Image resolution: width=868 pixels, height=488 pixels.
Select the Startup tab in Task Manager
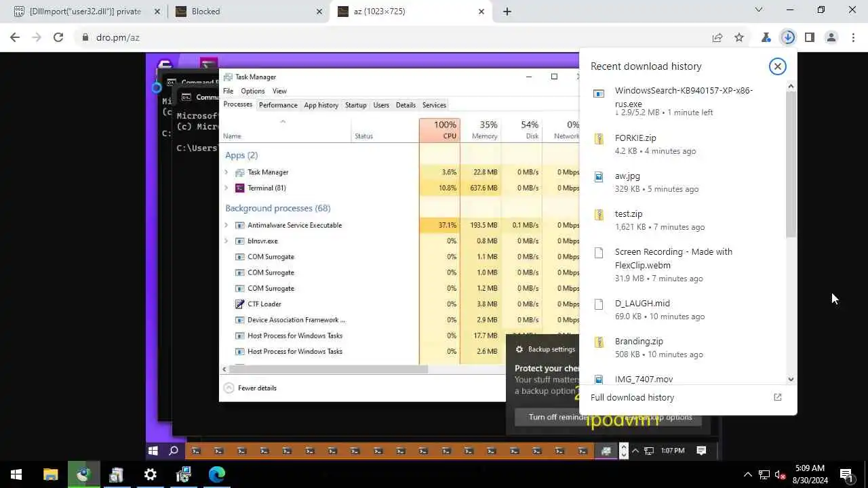pos(355,105)
